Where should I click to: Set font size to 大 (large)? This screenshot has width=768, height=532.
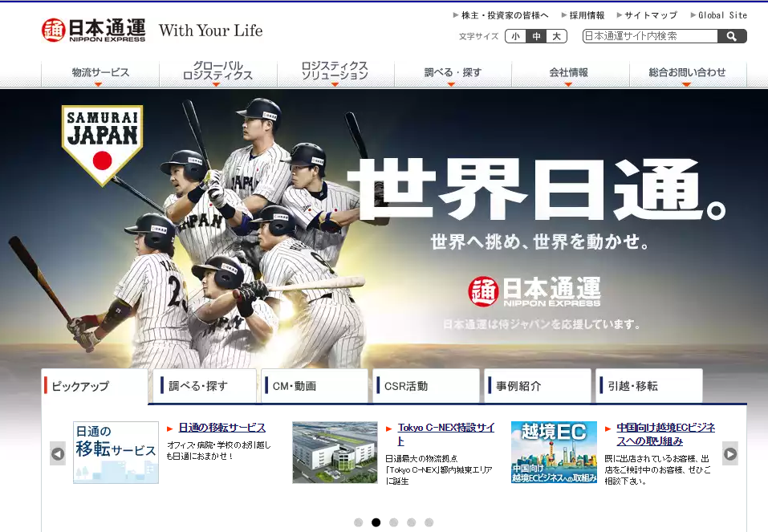pos(556,36)
